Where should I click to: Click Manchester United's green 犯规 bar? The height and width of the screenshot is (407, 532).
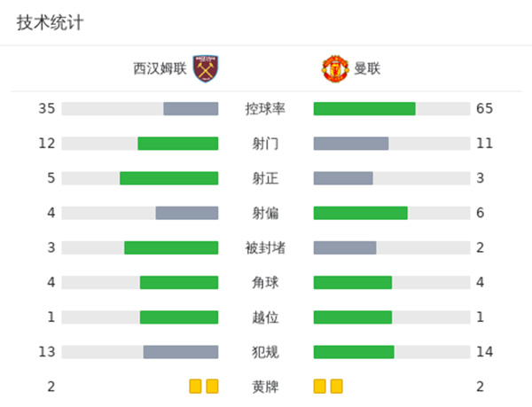tap(354, 352)
